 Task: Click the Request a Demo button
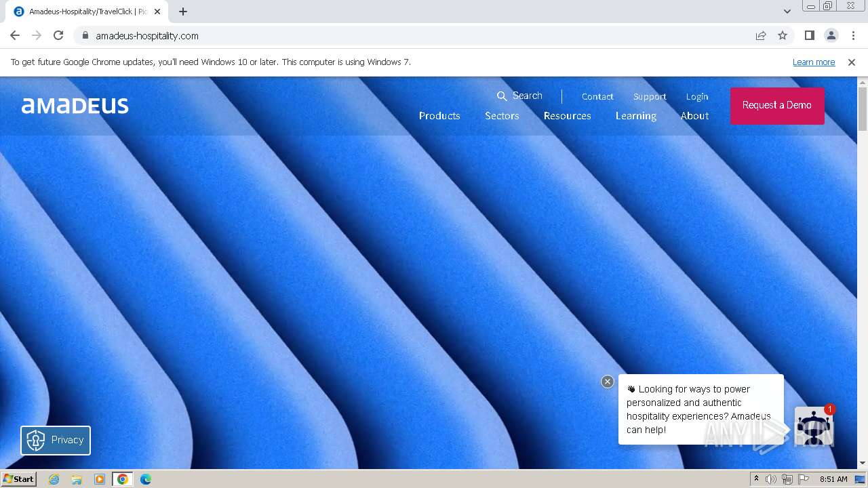pyautogui.click(x=777, y=106)
